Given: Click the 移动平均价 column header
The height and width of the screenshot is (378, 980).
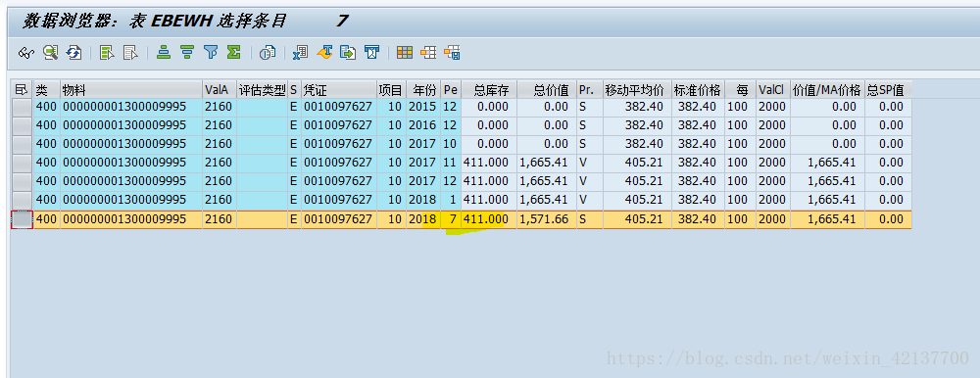Looking at the screenshot, I should pos(637,90).
